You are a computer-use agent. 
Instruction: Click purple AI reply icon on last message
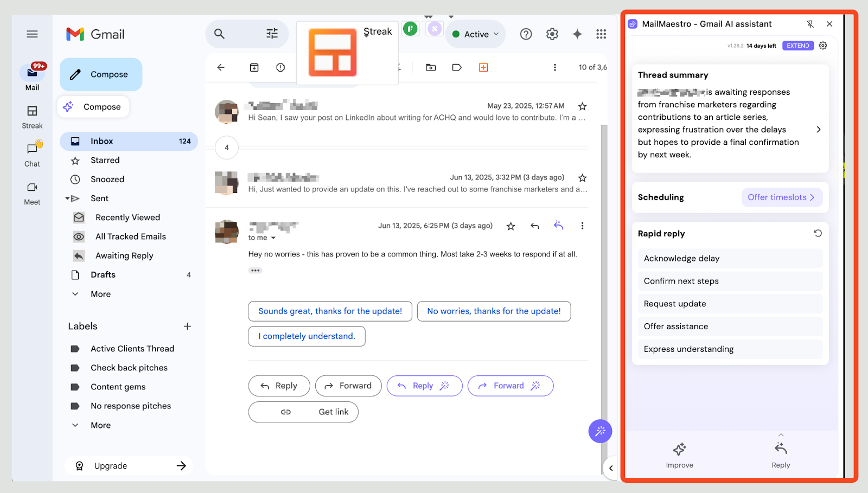pos(559,225)
